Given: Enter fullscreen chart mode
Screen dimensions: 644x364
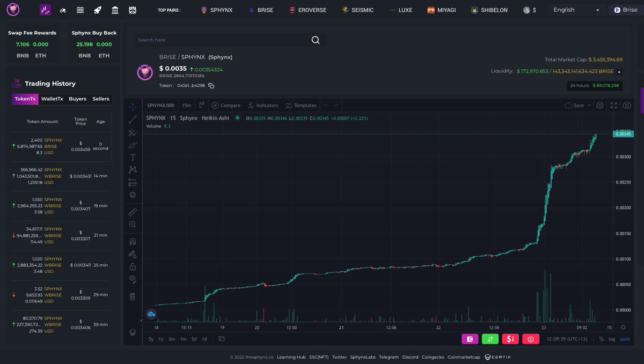Looking at the screenshot, I should [x=613, y=106].
